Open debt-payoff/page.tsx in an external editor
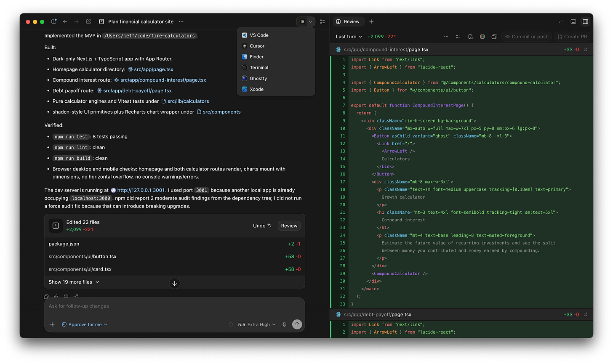 coord(585,314)
